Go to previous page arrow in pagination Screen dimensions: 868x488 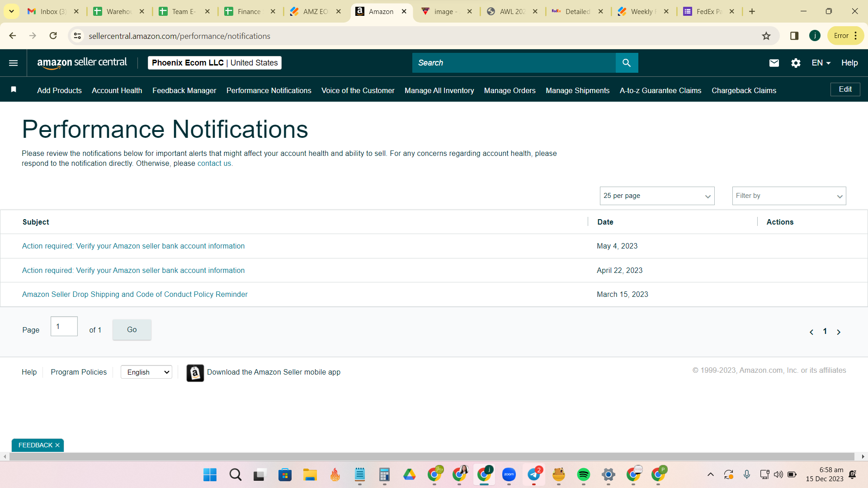click(811, 332)
